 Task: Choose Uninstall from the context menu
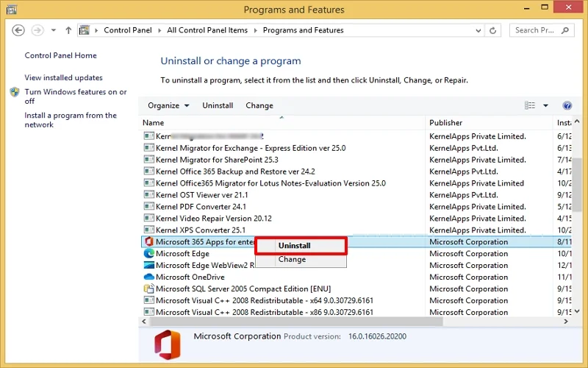301,246
